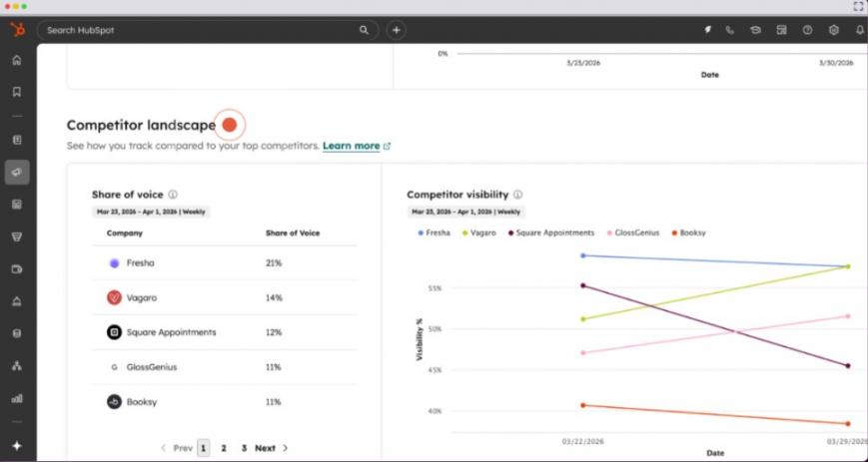
Task: Open CRM menu in left sidebar
Action: (x=17, y=140)
